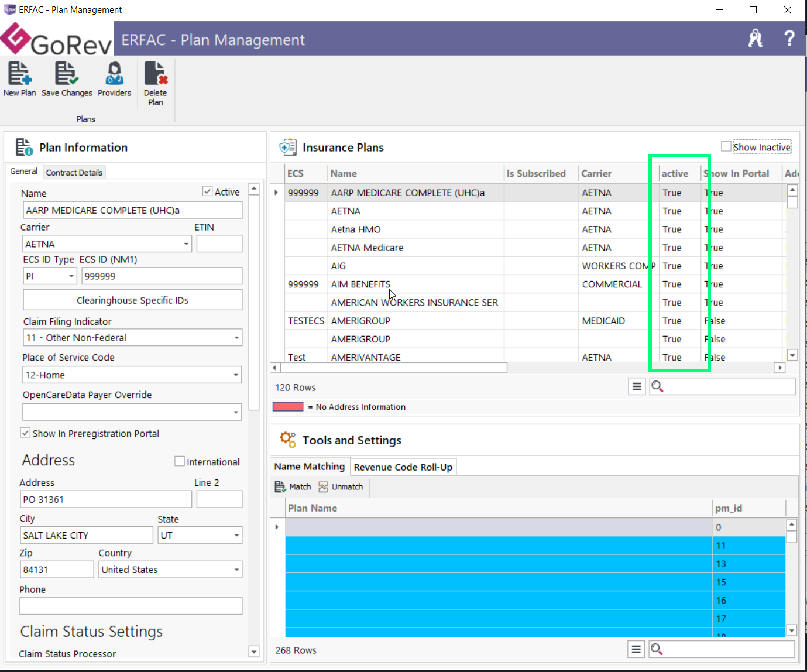This screenshot has height=672, width=807.
Task: Click the Address Line 2 input field
Action: point(219,499)
